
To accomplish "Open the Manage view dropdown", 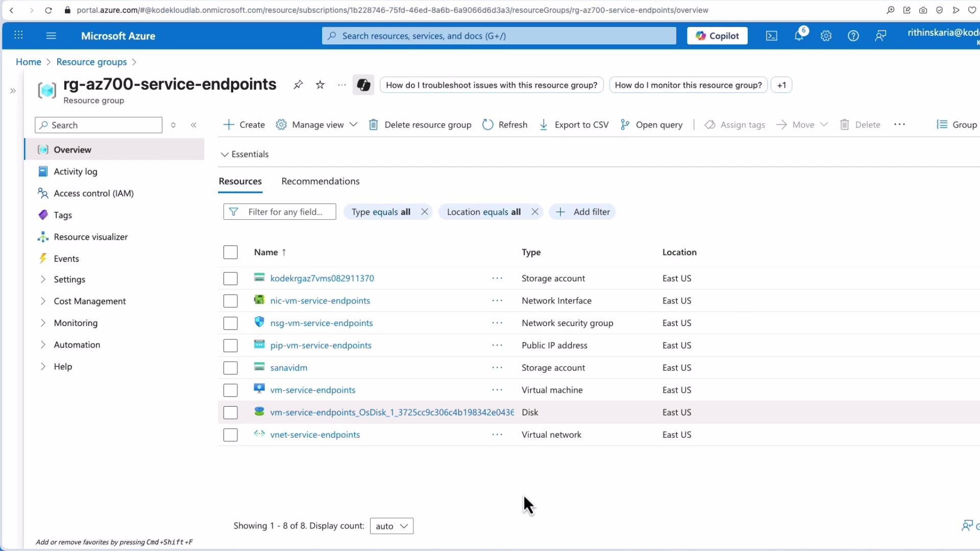I will pos(316,124).
